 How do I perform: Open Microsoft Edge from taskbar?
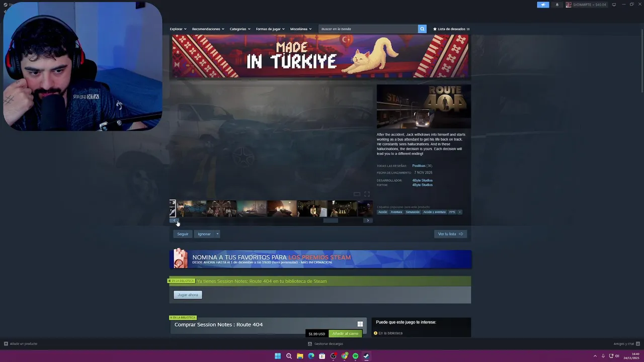point(311,356)
